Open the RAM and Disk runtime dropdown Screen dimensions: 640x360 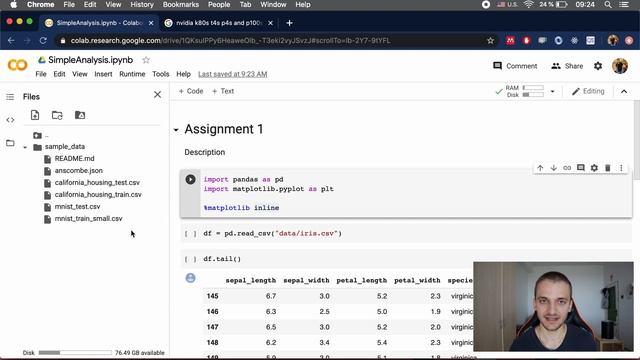tap(552, 91)
